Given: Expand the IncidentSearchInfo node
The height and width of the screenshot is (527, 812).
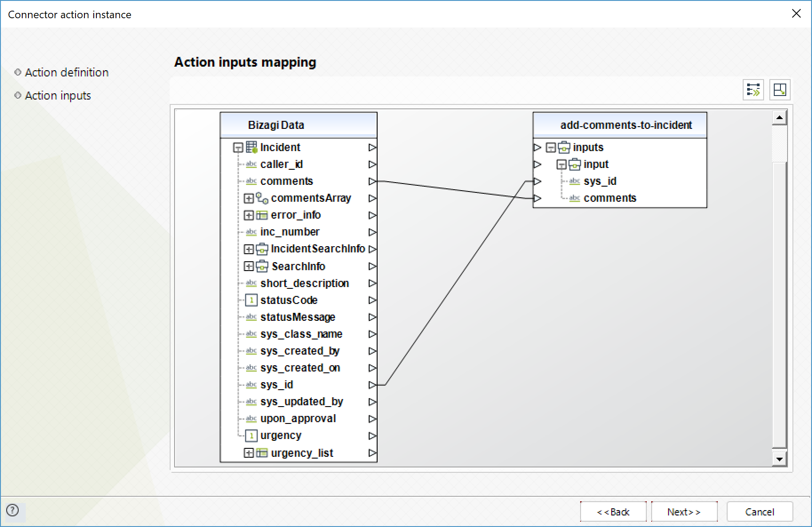Looking at the screenshot, I should (249, 249).
